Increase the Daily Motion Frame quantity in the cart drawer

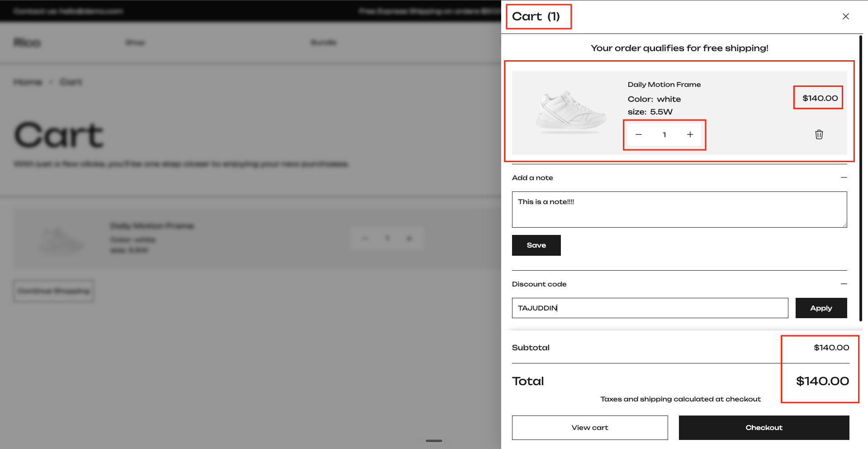[x=690, y=134]
